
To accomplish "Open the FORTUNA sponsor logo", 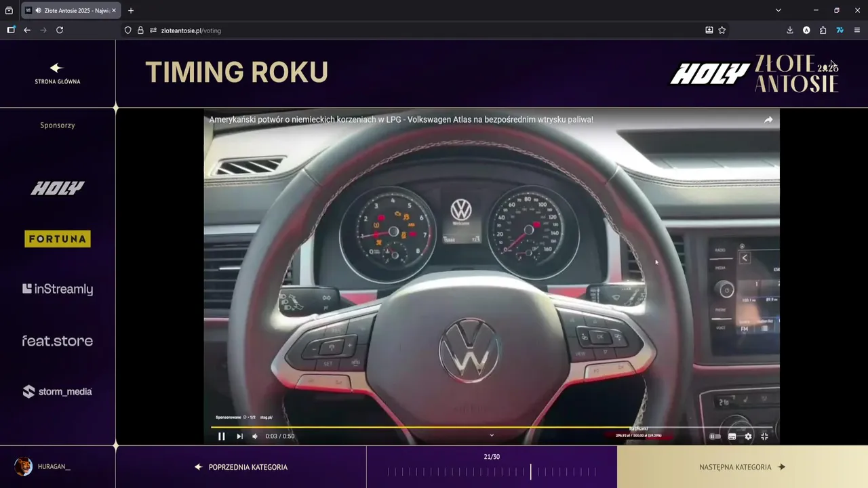I will [x=58, y=239].
